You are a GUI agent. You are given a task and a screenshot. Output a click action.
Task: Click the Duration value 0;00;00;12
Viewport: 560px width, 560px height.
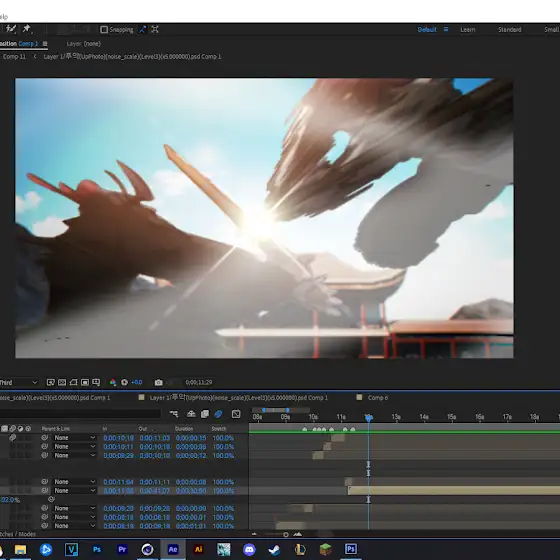pos(191,455)
